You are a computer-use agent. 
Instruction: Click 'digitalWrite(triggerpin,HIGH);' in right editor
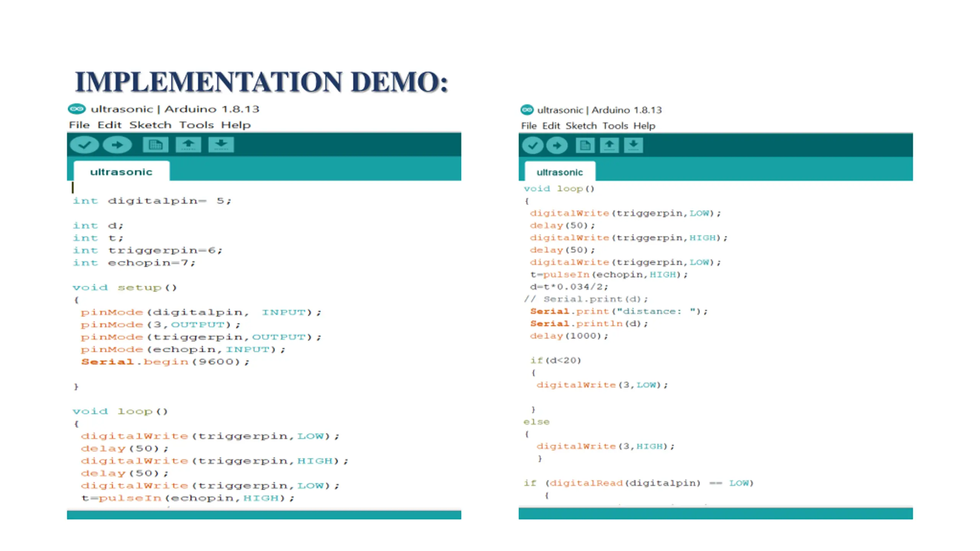629,238
